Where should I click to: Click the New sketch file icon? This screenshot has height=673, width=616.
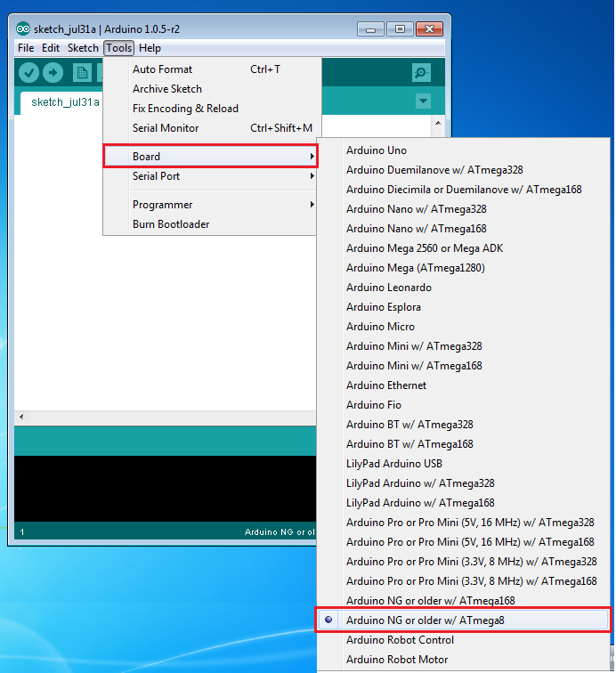tap(82, 72)
